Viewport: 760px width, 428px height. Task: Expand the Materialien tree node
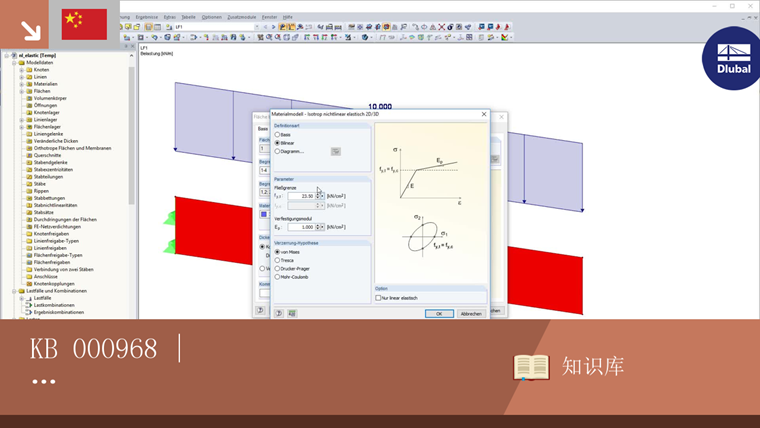point(21,84)
